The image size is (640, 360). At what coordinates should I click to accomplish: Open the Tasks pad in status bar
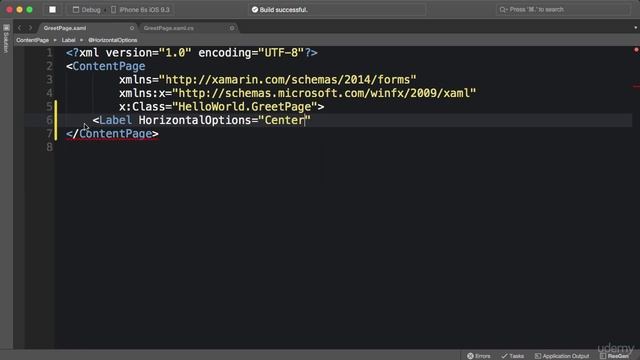513,356
